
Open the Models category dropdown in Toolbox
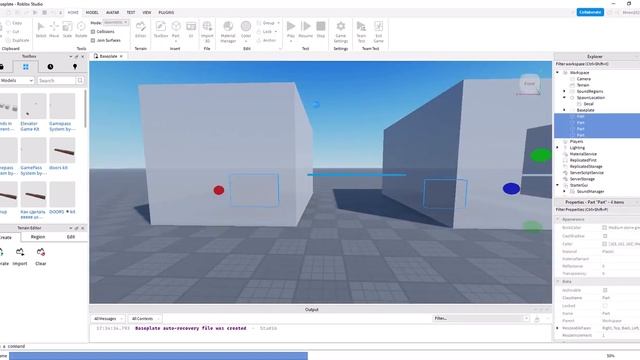17,80
